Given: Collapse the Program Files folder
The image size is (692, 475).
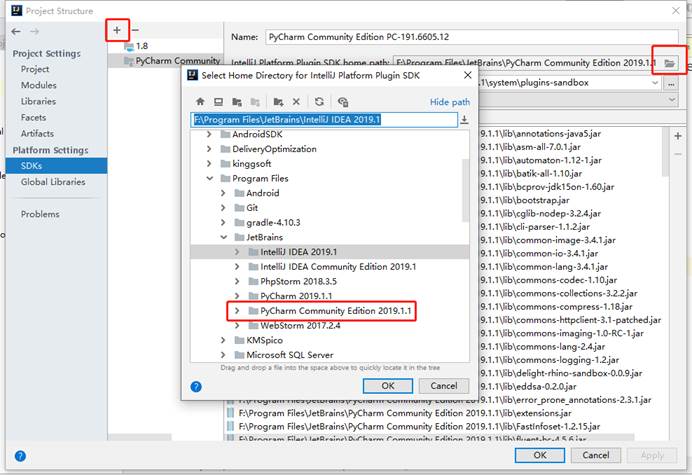Looking at the screenshot, I should point(210,178).
